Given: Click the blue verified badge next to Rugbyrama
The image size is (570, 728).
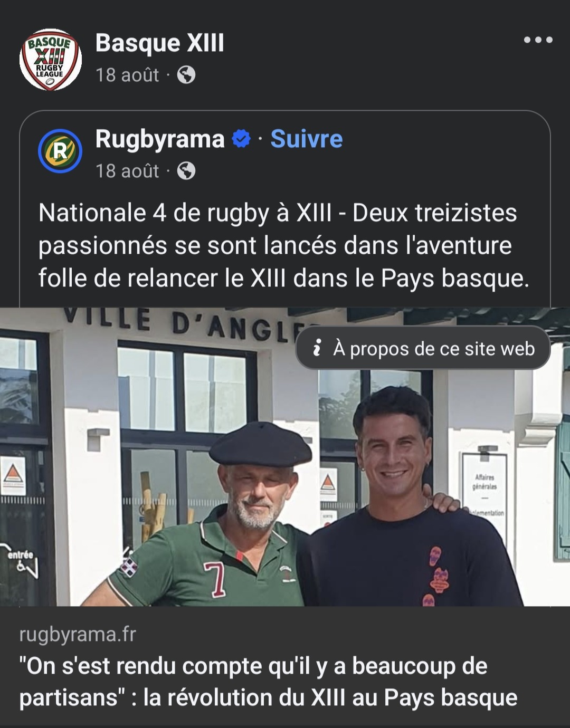Looking at the screenshot, I should click(x=241, y=139).
